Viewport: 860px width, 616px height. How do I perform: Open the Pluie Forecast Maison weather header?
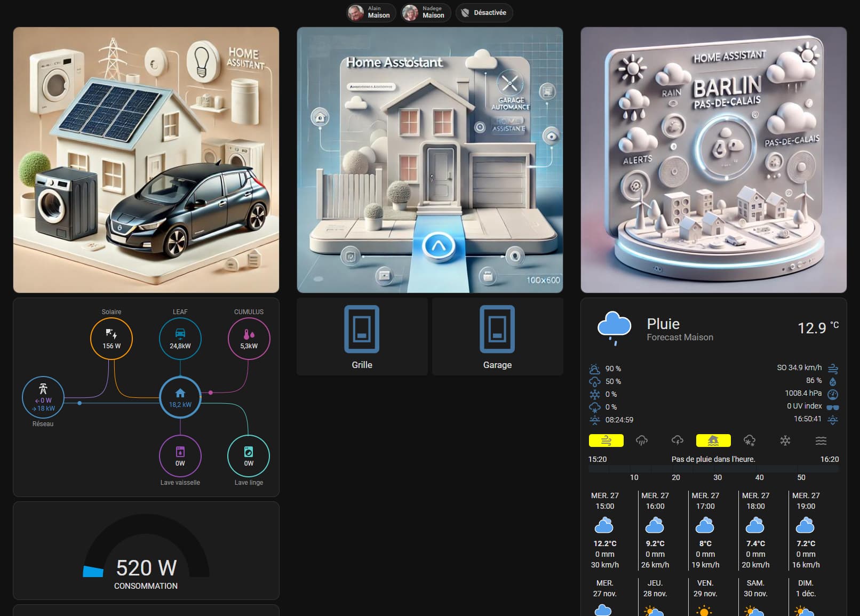[x=714, y=329]
